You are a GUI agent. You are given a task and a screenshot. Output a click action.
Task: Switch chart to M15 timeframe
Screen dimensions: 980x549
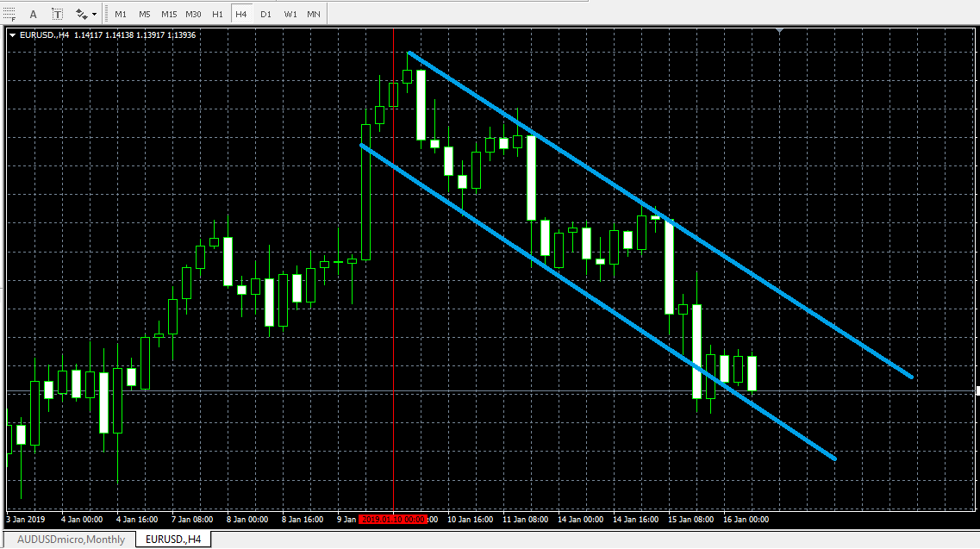(x=169, y=15)
